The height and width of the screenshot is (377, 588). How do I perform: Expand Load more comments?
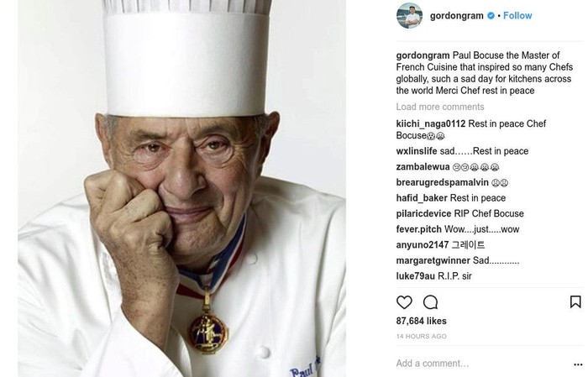[x=440, y=107]
